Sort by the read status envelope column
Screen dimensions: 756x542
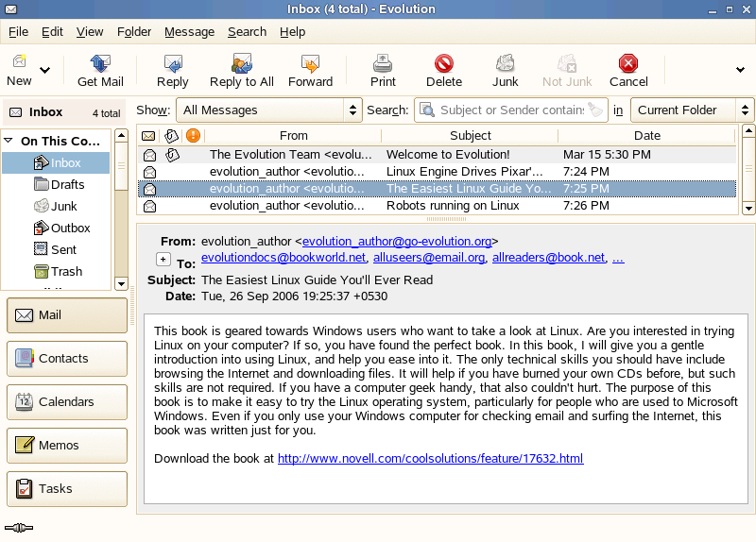pos(148,136)
